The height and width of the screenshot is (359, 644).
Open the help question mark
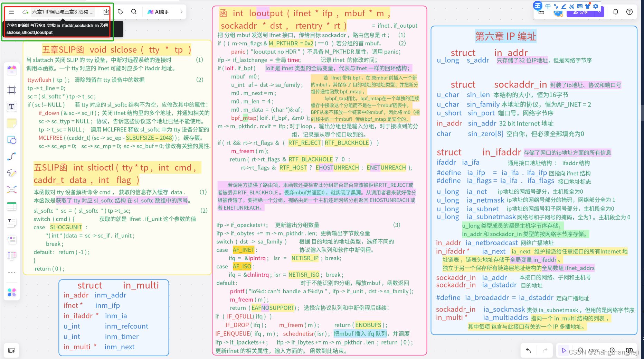pos(629,12)
